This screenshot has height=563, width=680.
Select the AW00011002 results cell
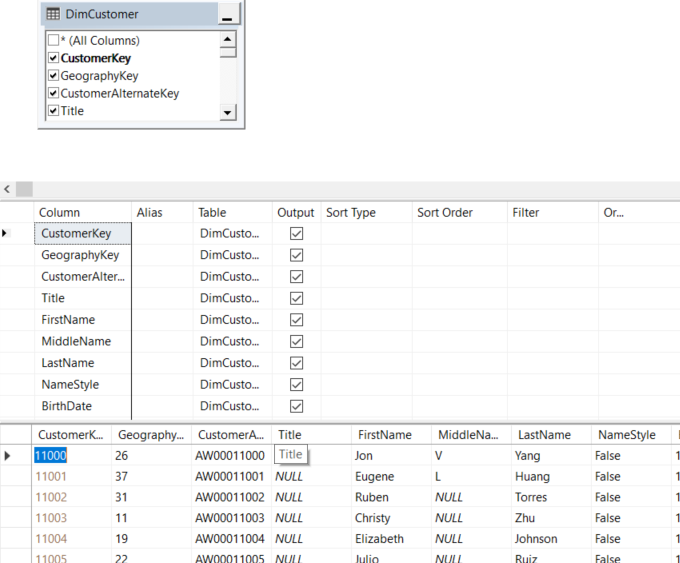(231, 497)
